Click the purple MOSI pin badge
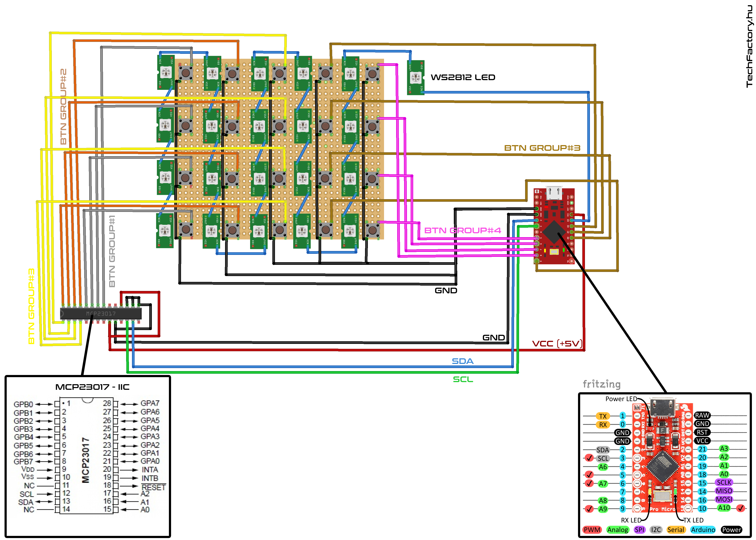756x540 pixels. [724, 499]
